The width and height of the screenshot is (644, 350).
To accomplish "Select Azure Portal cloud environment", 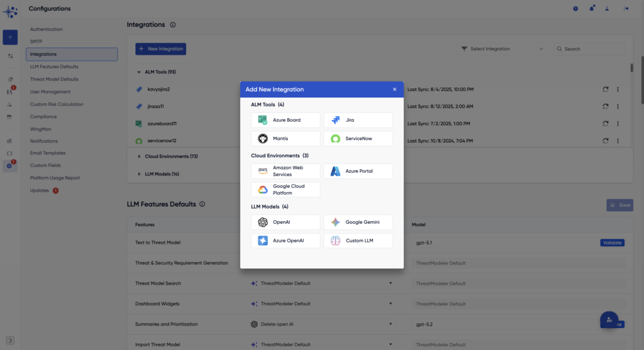I will 358,171.
